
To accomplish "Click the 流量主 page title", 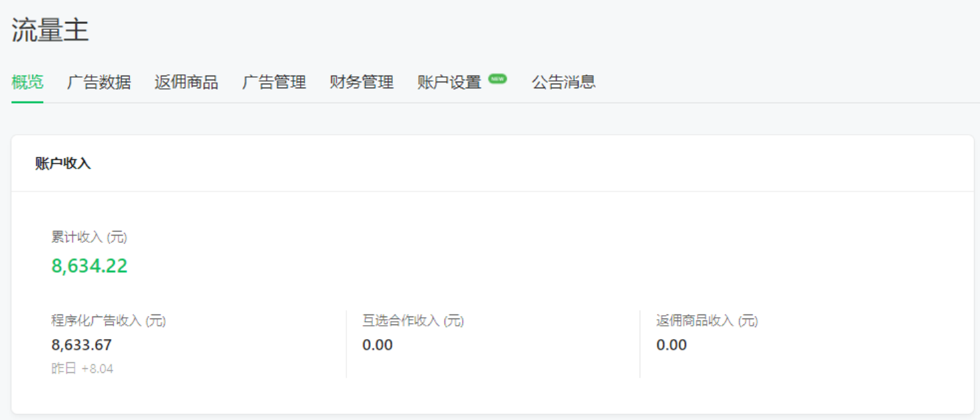I will 50,31.
